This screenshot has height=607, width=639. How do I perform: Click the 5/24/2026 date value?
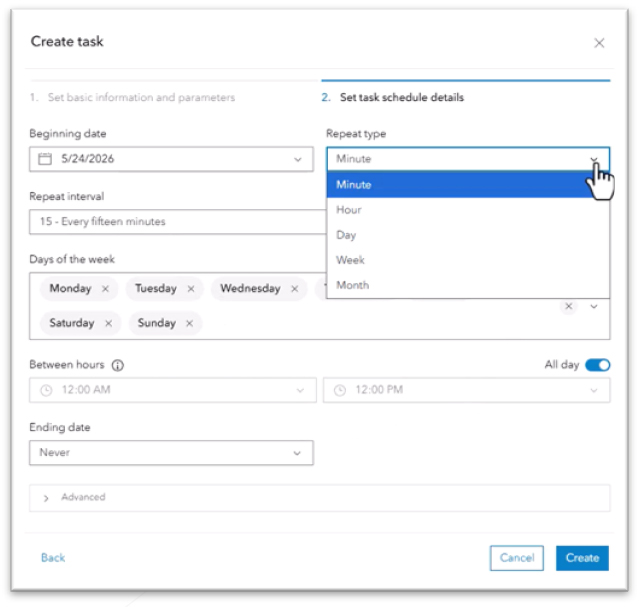point(88,159)
